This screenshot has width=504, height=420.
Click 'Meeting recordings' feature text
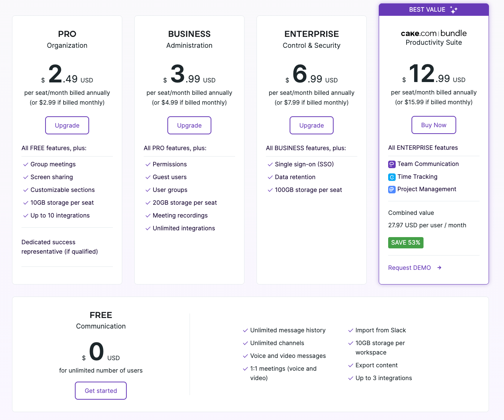(x=180, y=216)
